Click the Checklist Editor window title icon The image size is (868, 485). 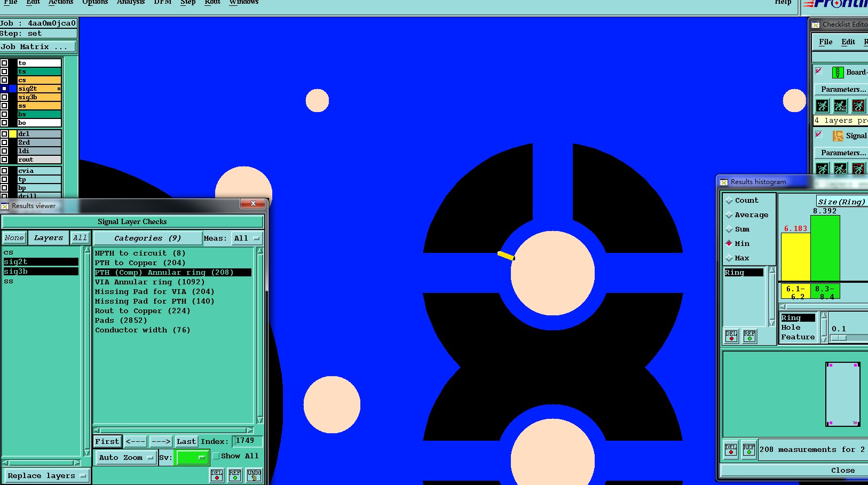[816, 25]
